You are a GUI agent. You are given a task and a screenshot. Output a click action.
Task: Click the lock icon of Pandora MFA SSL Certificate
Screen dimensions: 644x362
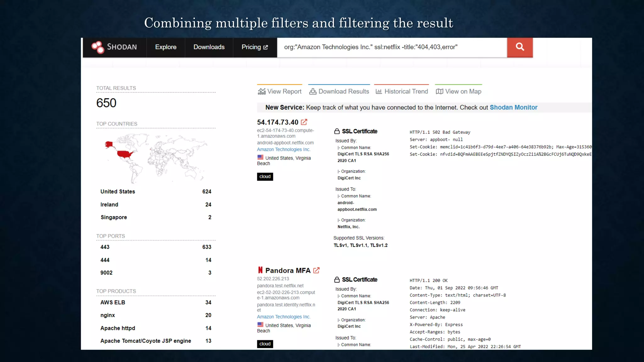pos(337,280)
